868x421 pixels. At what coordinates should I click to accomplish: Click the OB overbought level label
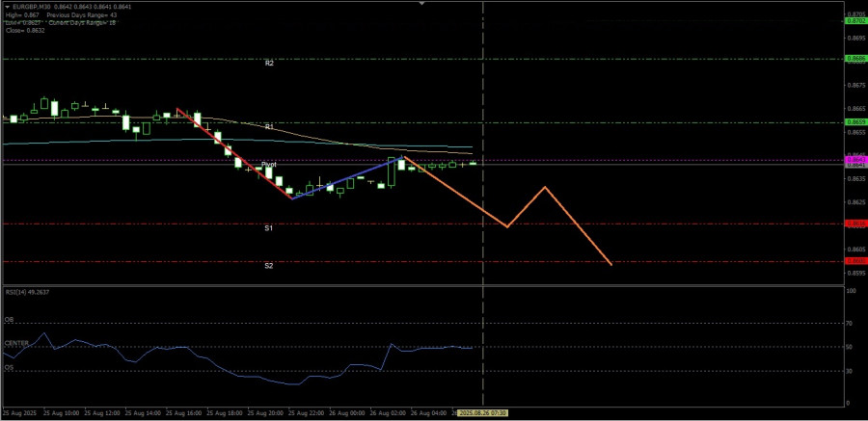pyautogui.click(x=9, y=320)
